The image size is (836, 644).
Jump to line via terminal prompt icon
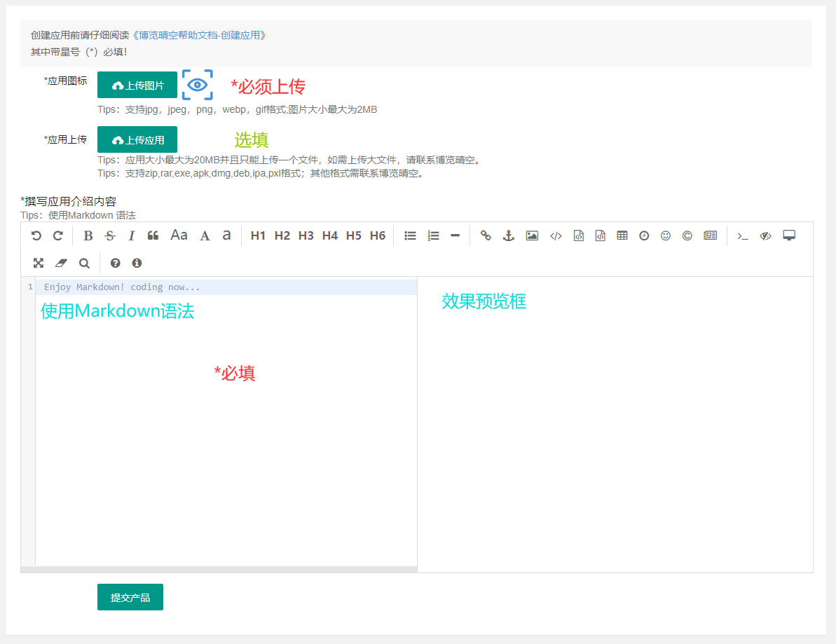pyautogui.click(x=743, y=235)
